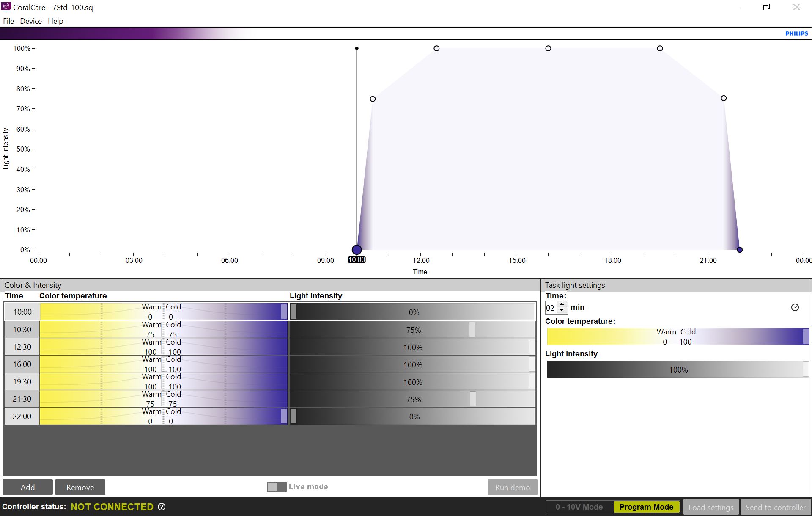Select the 22:00 end point on graph

740,250
